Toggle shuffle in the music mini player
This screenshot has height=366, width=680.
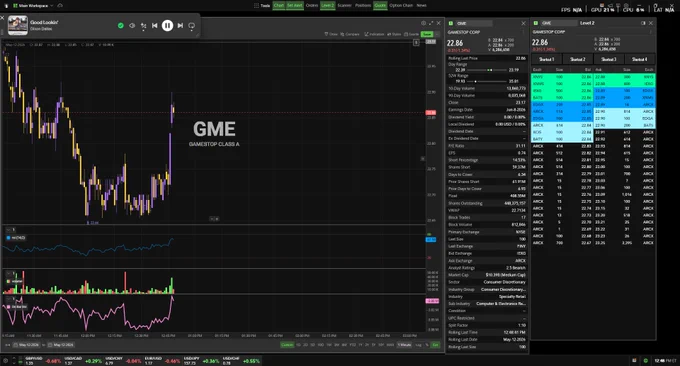tap(143, 26)
